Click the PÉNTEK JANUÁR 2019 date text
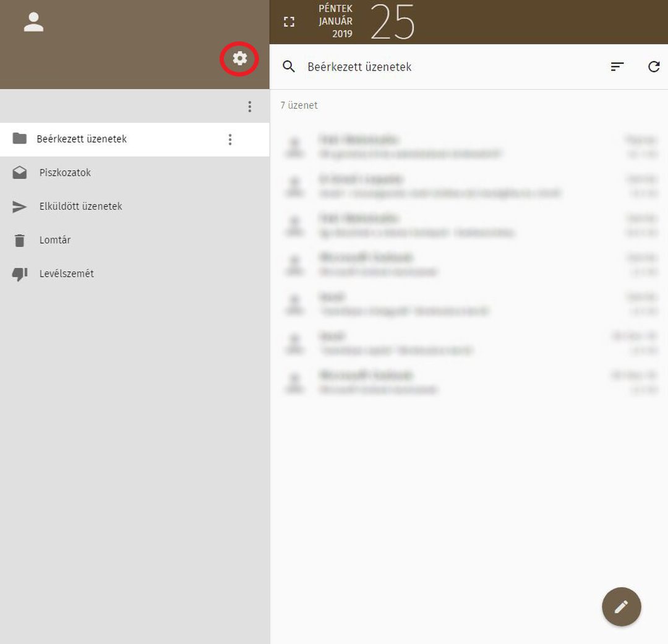The height and width of the screenshot is (644, 668). [x=336, y=21]
